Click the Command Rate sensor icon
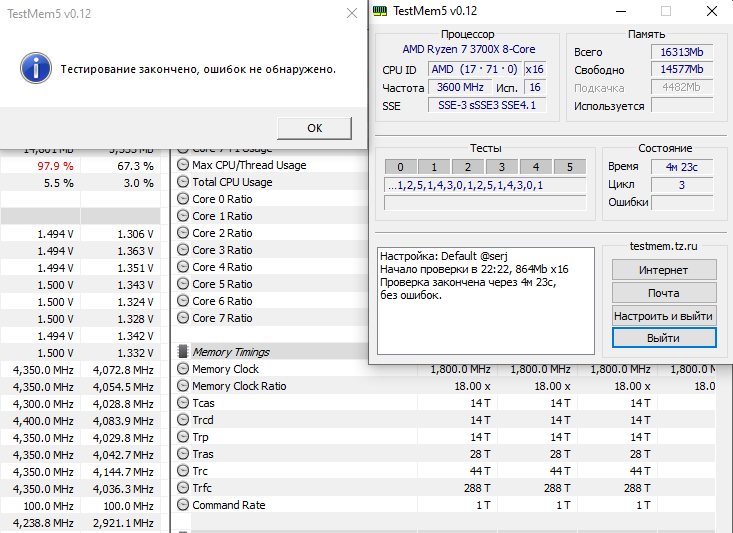The image size is (733, 533). (x=183, y=505)
